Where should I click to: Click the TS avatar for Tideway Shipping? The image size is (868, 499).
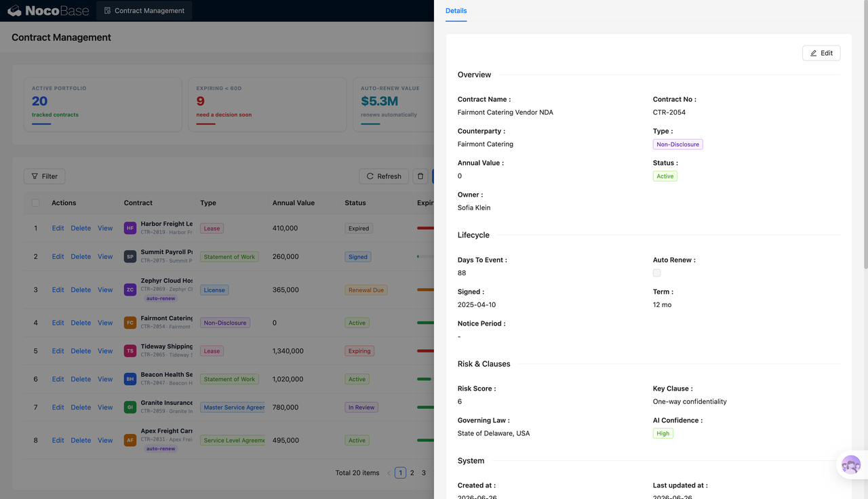click(130, 351)
